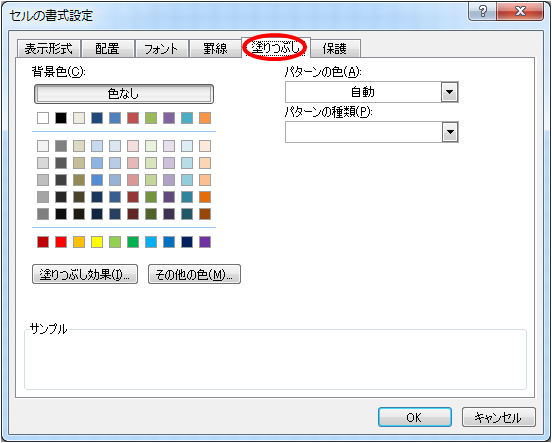Pick the bright yellow swatch
The height and width of the screenshot is (443, 552).
97,242
